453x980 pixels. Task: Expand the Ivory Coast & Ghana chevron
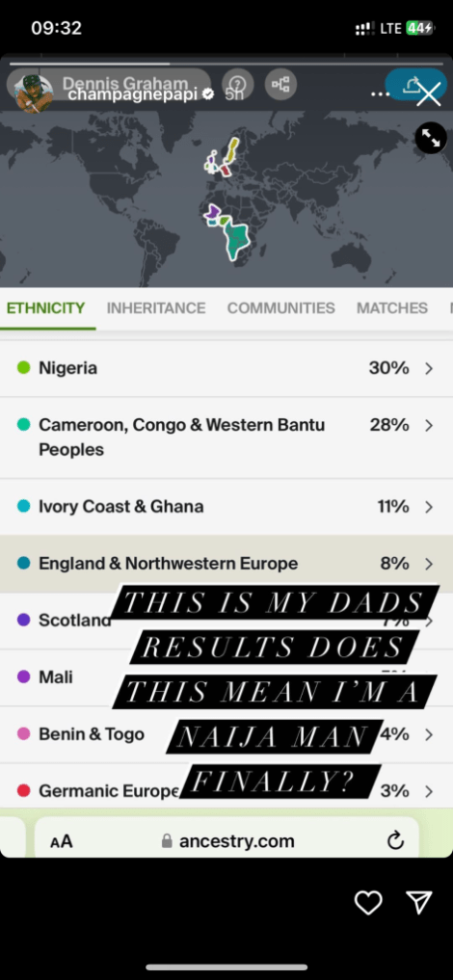[x=429, y=507]
